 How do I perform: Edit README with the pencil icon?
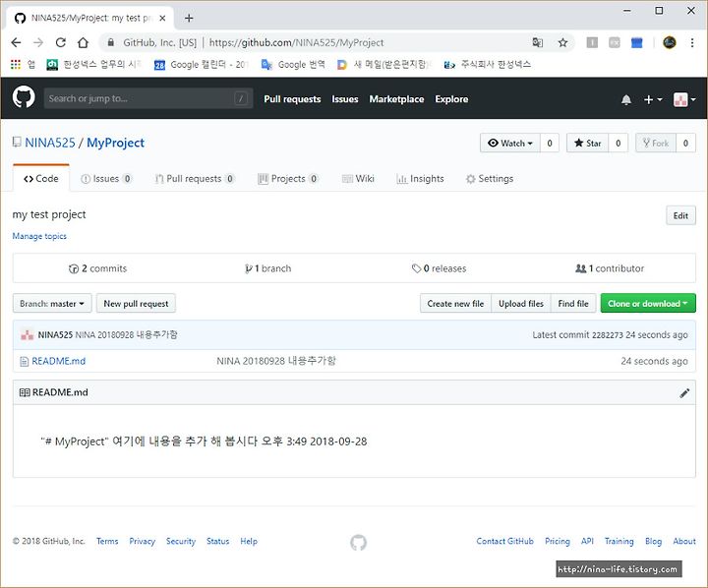(684, 393)
